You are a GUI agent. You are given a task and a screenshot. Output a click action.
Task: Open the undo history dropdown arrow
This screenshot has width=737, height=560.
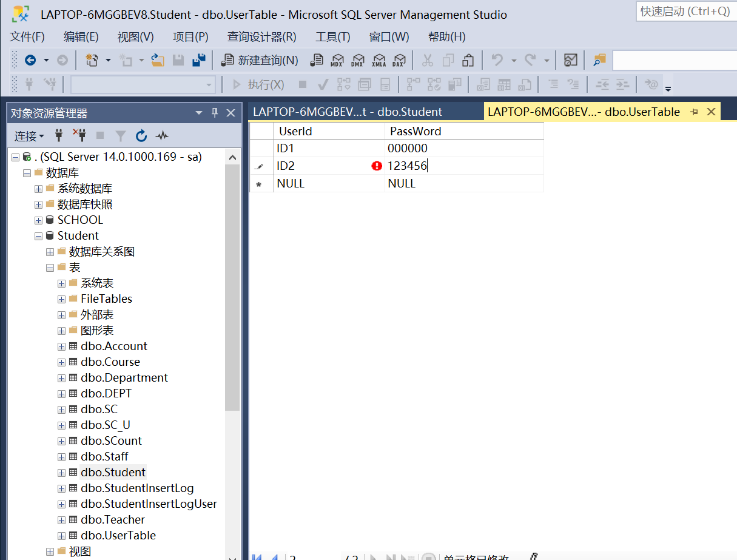click(513, 60)
